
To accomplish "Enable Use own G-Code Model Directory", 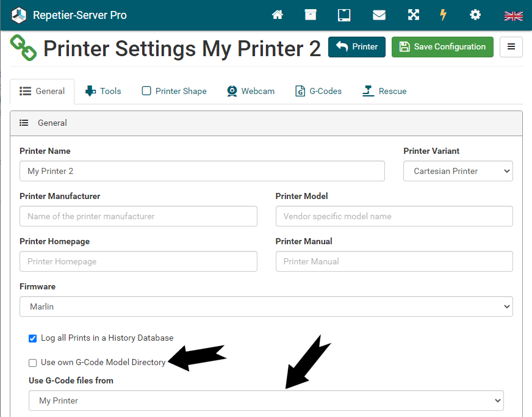I will point(32,363).
